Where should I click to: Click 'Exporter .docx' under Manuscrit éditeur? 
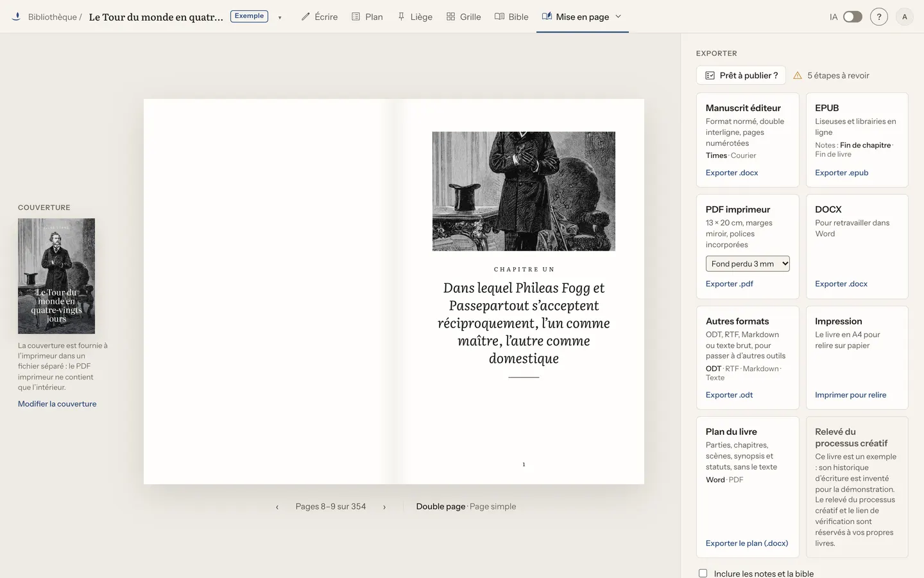pyautogui.click(x=732, y=173)
